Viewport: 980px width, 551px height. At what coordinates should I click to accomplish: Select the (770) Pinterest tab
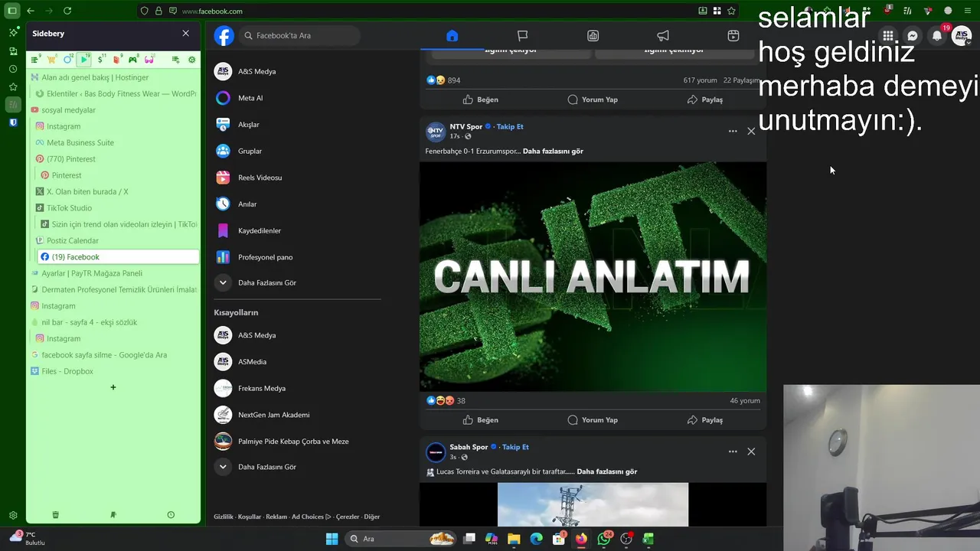click(x=116, y=159)
